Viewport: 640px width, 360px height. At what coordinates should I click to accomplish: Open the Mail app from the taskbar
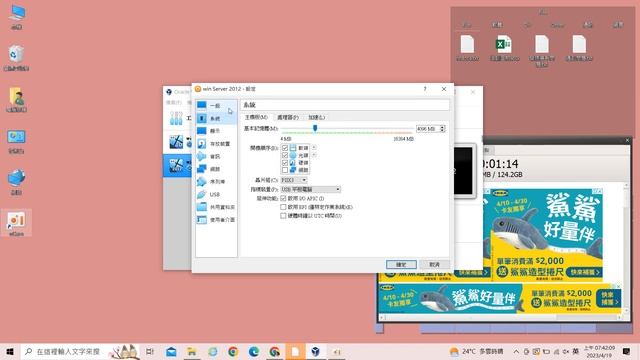[171, 351]
